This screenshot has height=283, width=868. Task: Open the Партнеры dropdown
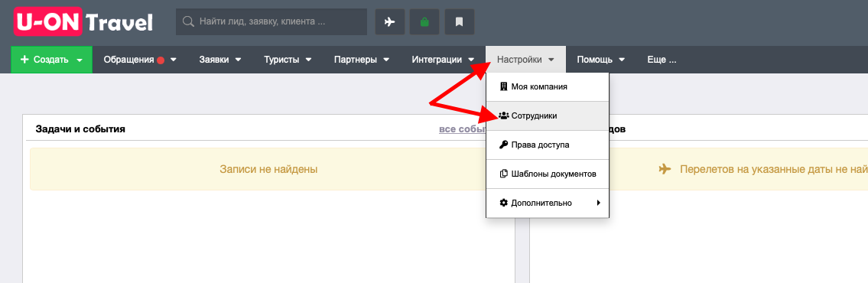tap(362, 60)
